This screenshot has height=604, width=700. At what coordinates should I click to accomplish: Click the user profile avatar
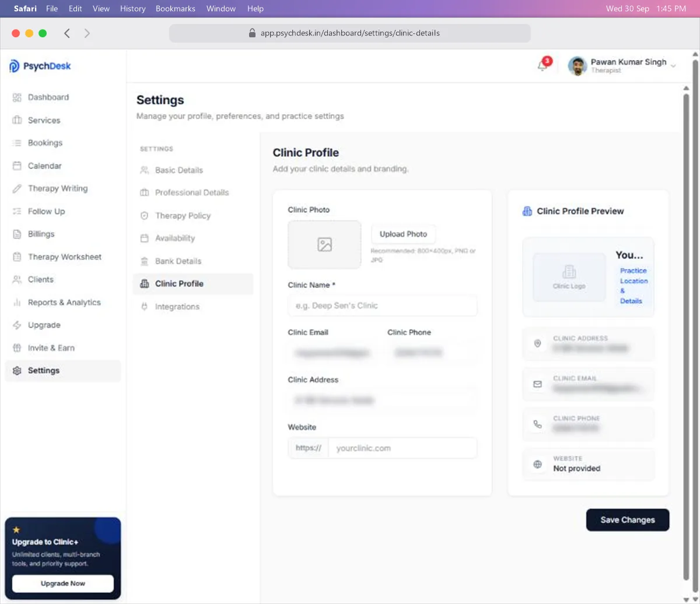577,66
